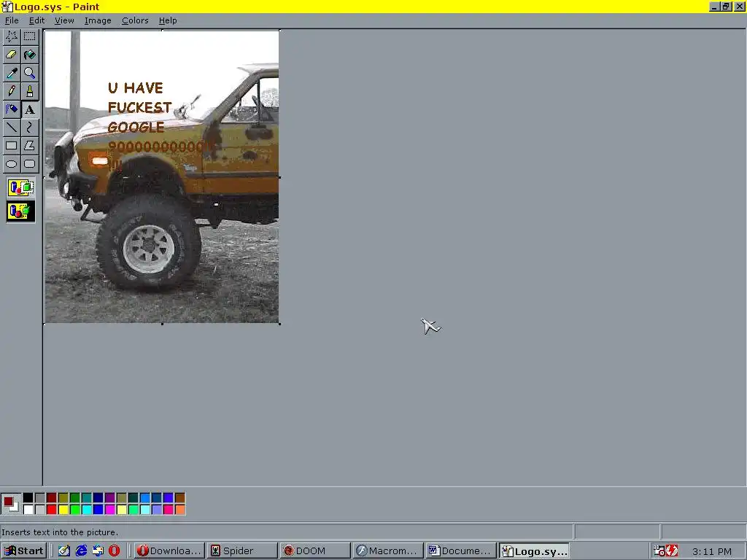Select the Brush tool
This screenshot has height=560, width=747.
point(29,91)
